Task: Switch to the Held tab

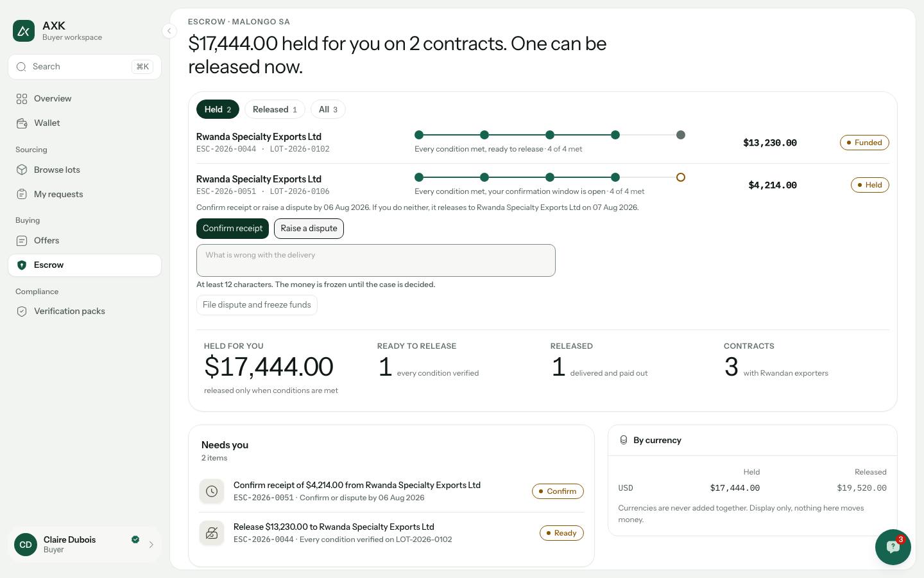Action: point(218,110)
